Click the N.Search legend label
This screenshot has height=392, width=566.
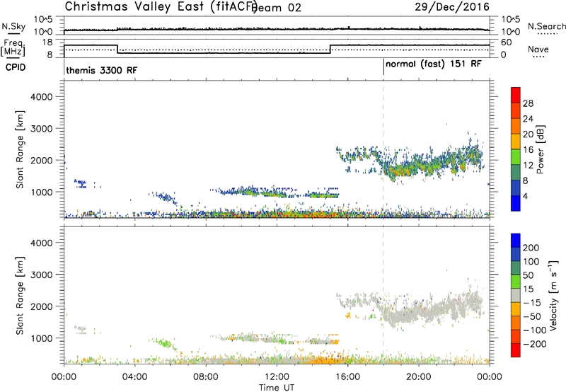tap(546, 26)
